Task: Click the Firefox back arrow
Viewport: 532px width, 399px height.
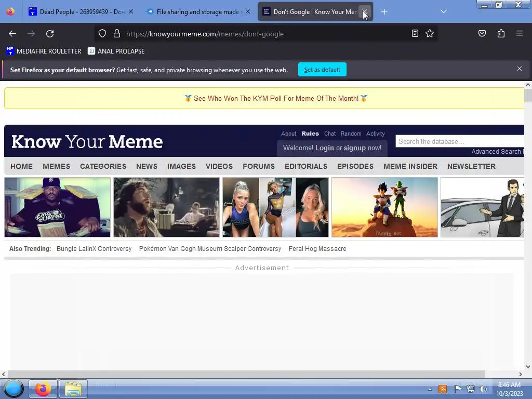Action: point(12,34)
